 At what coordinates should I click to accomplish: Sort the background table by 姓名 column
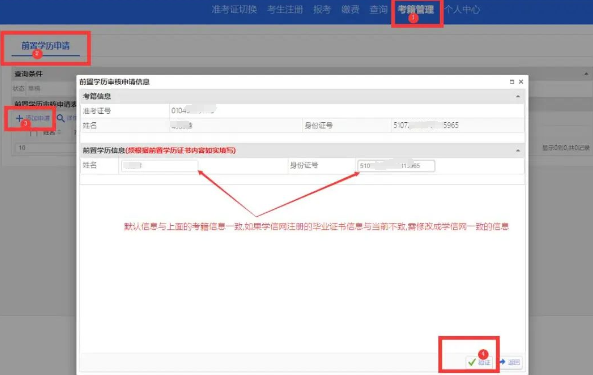(51, 133)
